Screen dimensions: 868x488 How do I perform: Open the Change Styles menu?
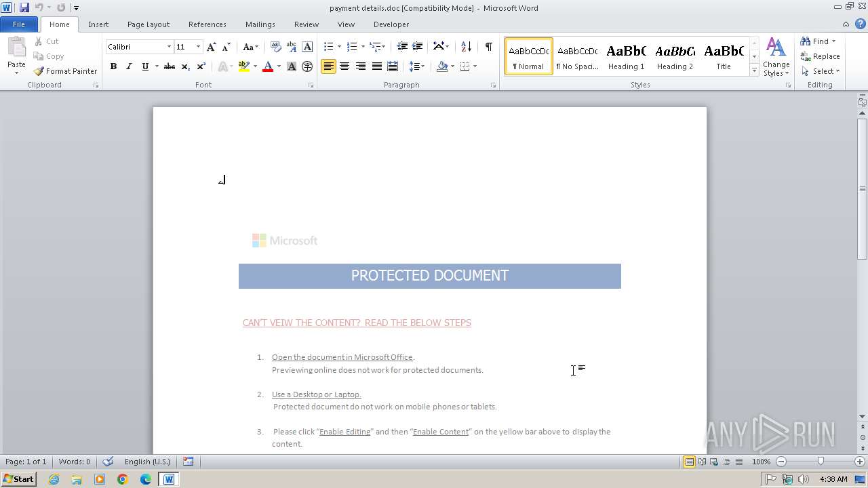click(x=776, y=57)
